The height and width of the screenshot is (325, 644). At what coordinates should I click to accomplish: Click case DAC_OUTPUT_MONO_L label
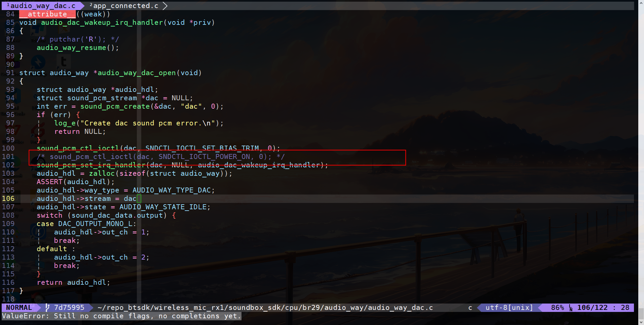(x=86, y=224)
